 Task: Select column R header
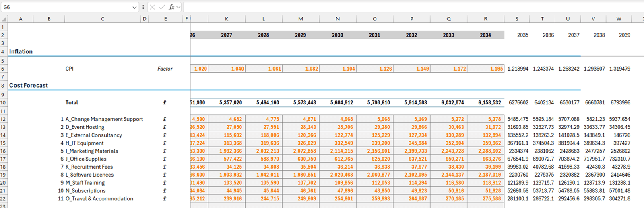coord(485,19)
